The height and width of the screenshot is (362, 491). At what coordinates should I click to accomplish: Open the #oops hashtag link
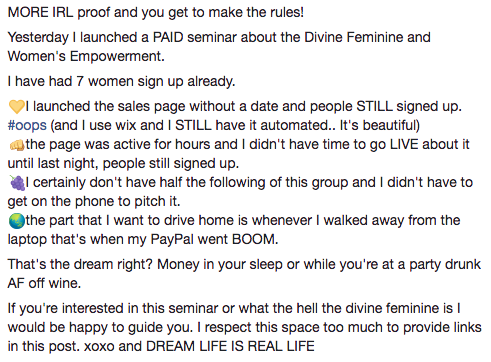point(27,126)
